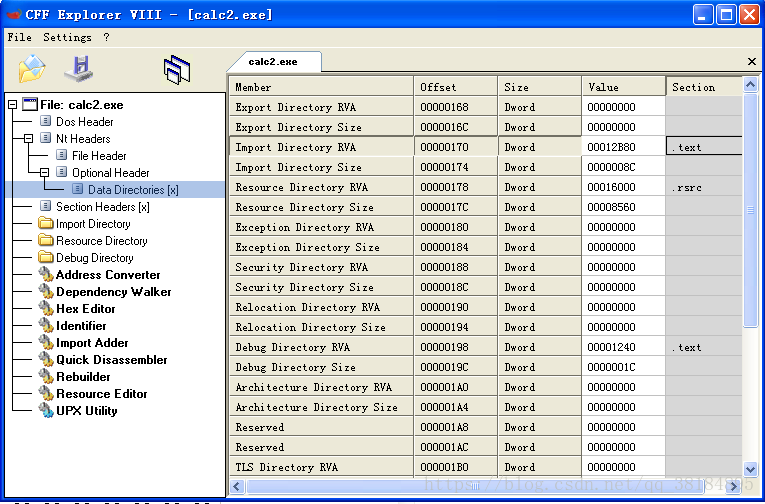
Task: Click the vertical scrollbar up arrow
Action: 750,84
